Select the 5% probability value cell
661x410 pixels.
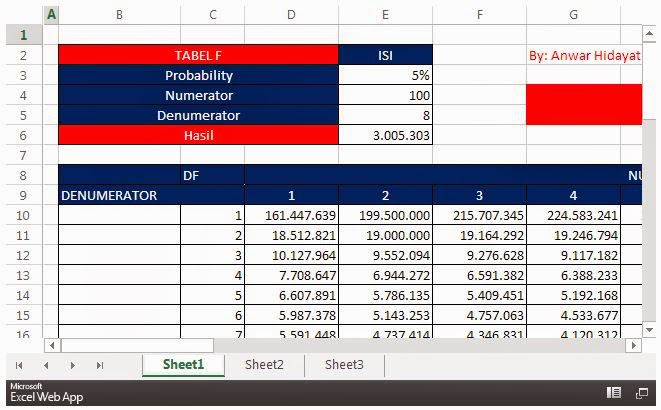385,75
